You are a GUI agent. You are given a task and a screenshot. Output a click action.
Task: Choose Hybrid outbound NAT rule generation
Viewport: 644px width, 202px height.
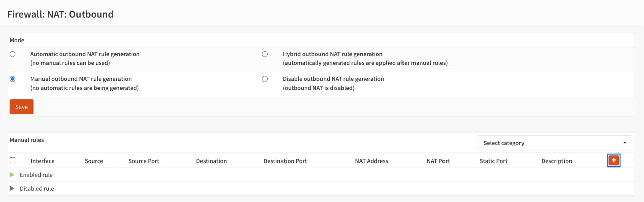point(265,54)
